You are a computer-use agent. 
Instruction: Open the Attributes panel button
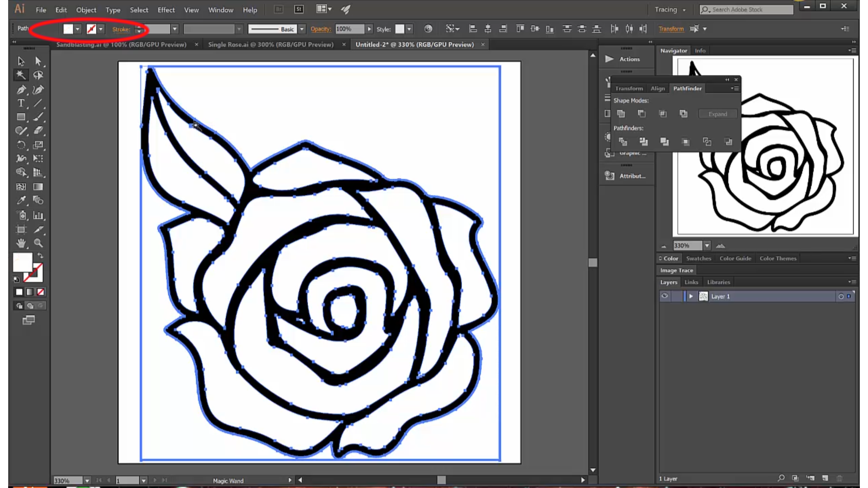coord(626,176)
